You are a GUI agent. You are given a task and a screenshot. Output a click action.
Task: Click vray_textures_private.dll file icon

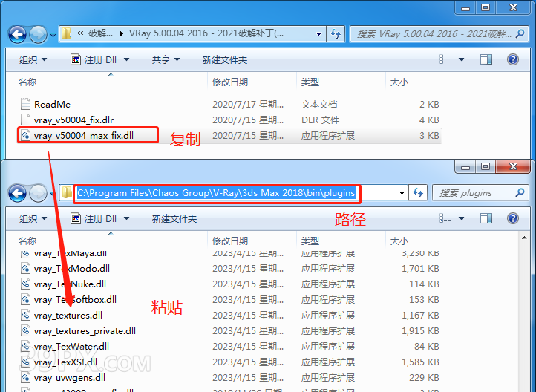tap(26, 331)
